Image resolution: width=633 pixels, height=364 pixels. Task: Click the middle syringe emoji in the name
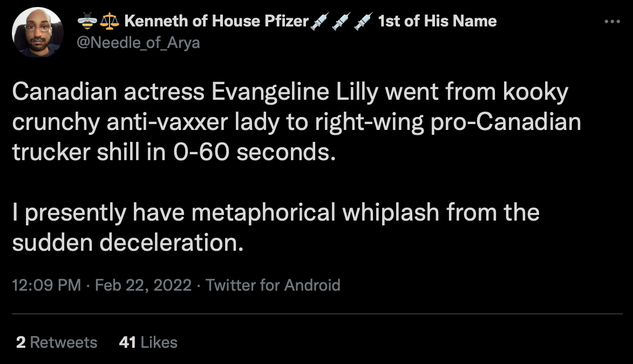(342, 22)
